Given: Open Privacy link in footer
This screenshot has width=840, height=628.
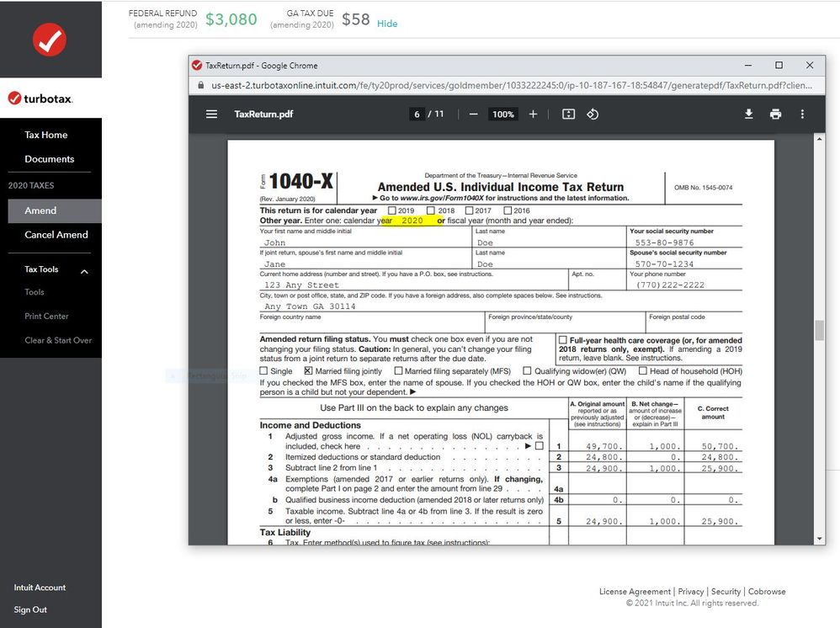Looking at the screenshot, I should pyautogui.click(x=691, y=592).
